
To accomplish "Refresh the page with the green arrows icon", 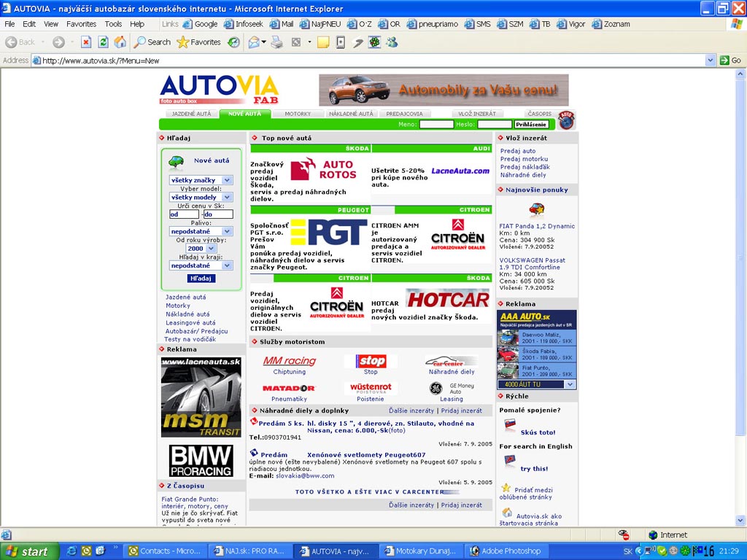I will click(x=103, y=42).
